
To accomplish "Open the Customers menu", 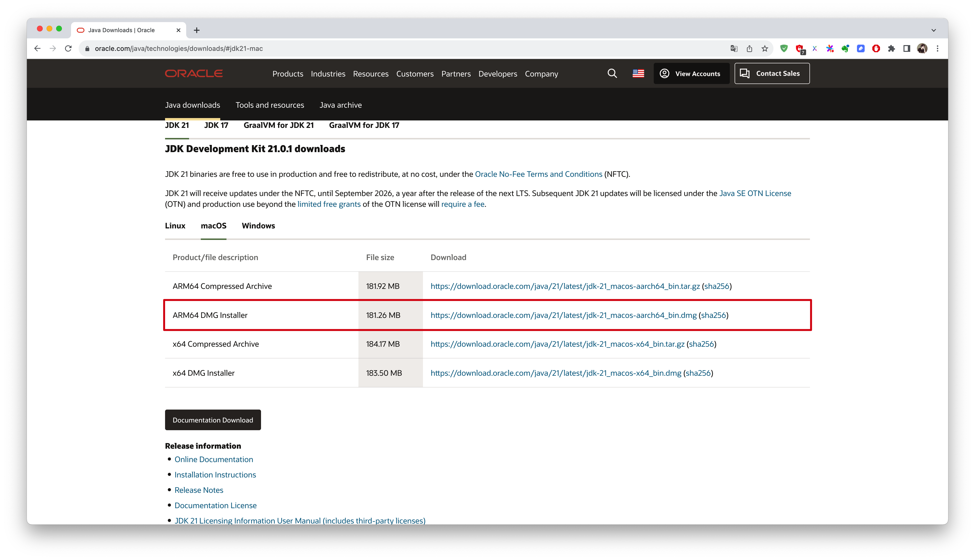I will (x=415, y=74).
